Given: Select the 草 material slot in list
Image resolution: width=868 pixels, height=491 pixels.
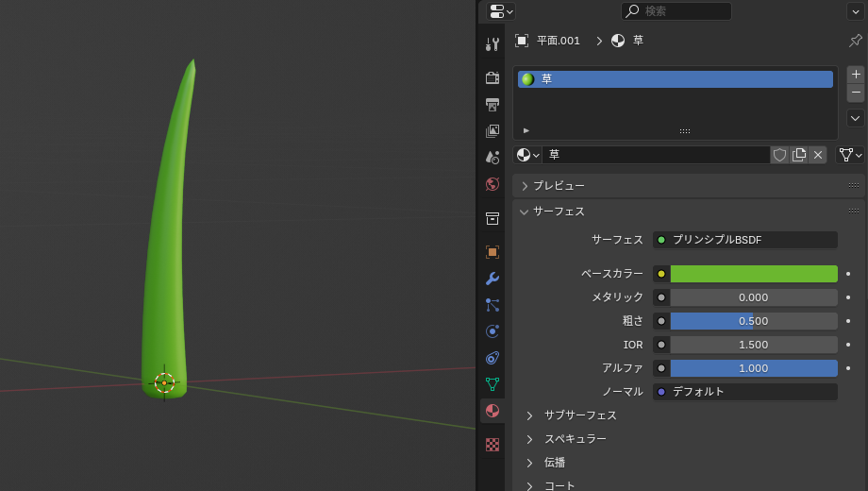Looking at the screenshot, I should (675, 79).
